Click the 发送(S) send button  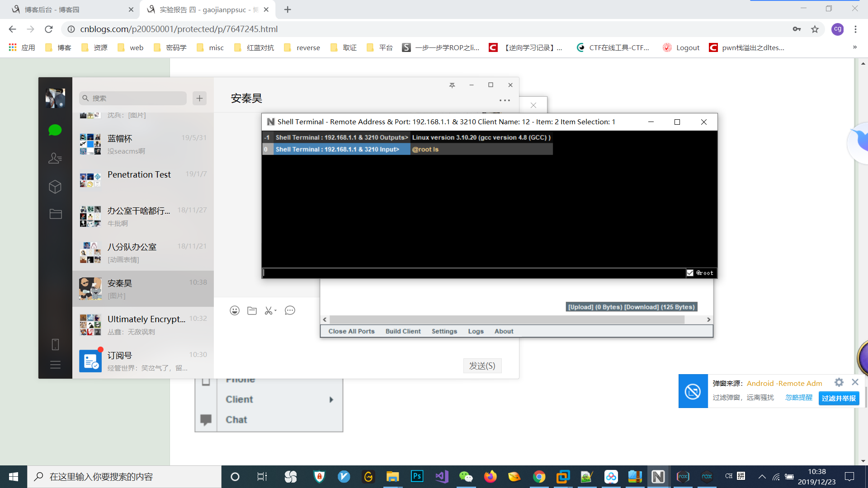(482, 366)
